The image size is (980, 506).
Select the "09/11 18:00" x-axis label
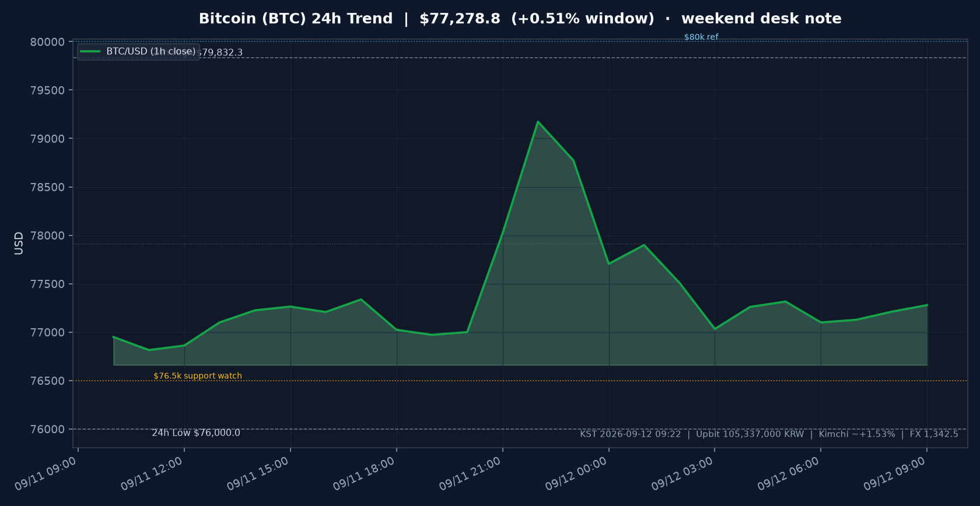click(364, 473)
